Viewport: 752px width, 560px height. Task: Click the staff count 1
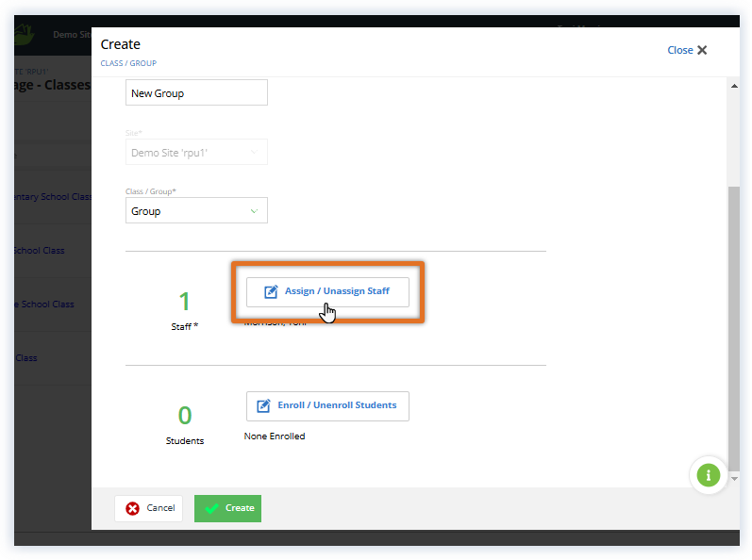point(184,302)
